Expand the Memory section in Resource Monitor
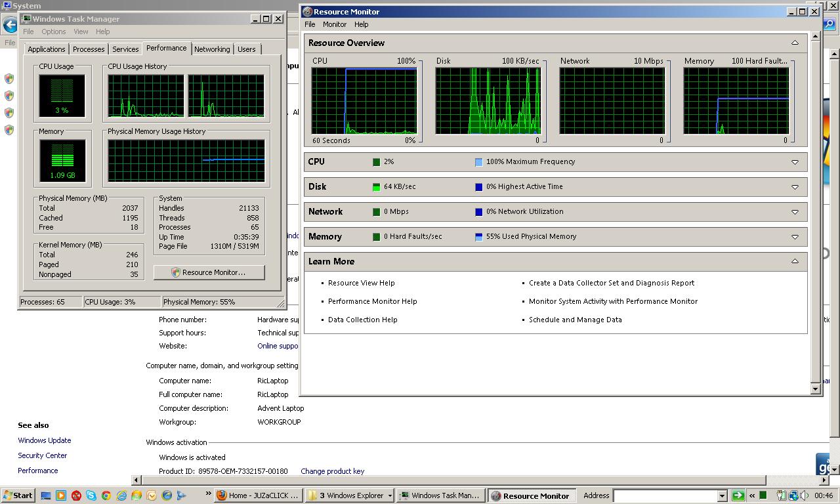Viewport: 840px width, 504px height. pyautogui.click(x=795, y=237)
